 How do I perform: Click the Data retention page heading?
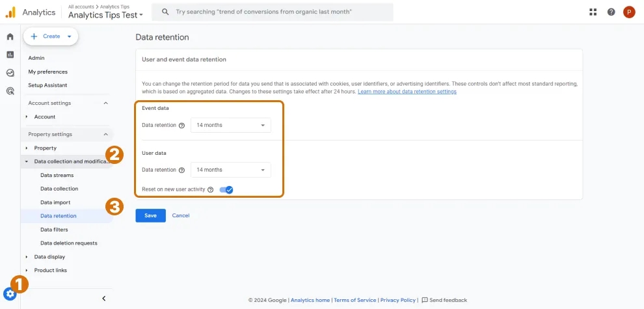pyautogui.click(x=162, y=37)
